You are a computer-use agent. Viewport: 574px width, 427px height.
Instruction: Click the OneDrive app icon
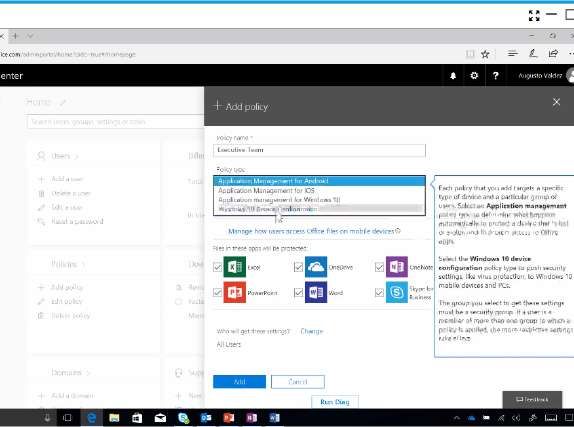click(x=316, y=267)
